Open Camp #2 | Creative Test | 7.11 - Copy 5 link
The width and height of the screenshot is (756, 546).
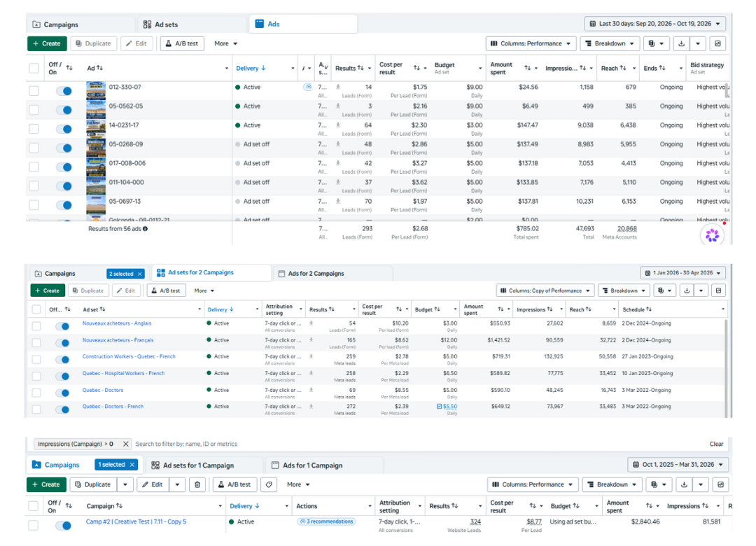136,521
